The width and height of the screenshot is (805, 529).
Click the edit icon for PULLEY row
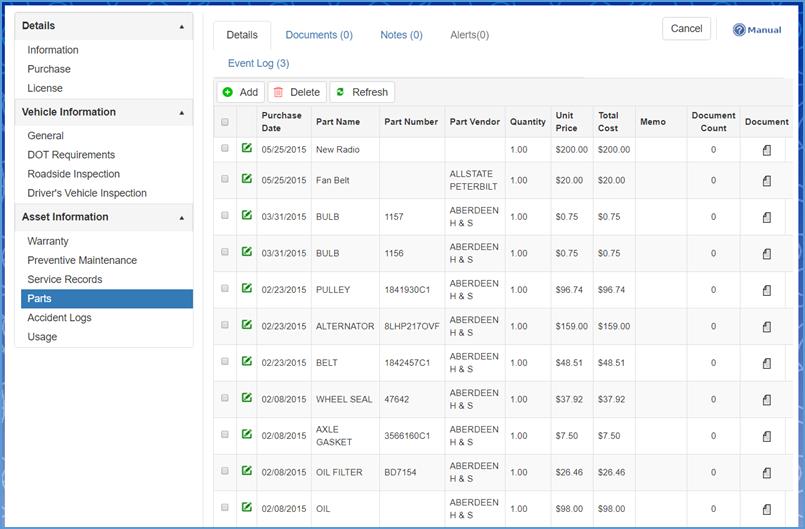(246, 289)
